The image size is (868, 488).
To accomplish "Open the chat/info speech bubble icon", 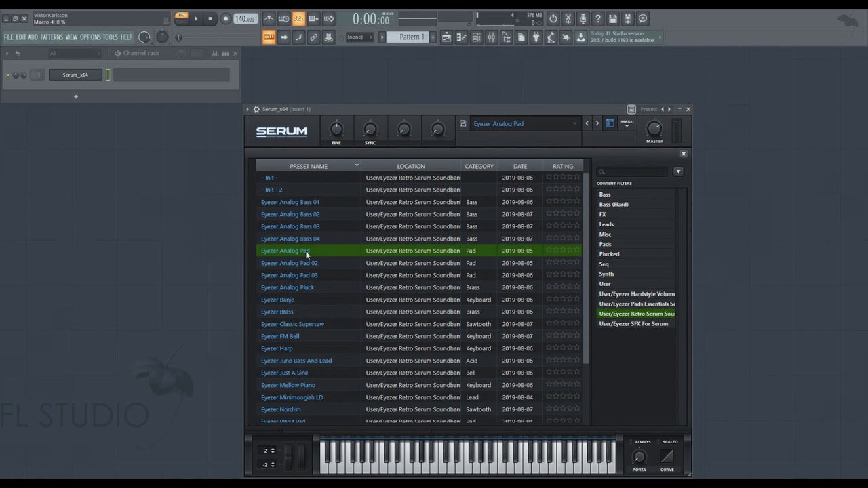I will [x=643, y=19].
